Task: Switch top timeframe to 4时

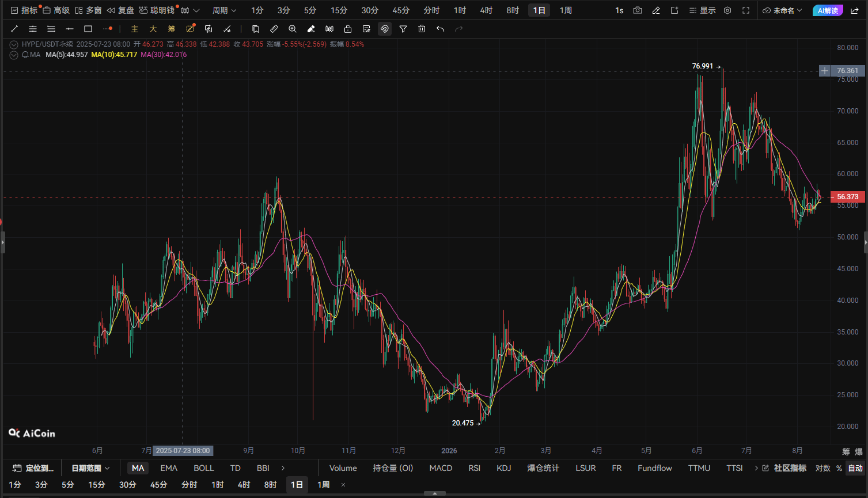Action: 486,10
